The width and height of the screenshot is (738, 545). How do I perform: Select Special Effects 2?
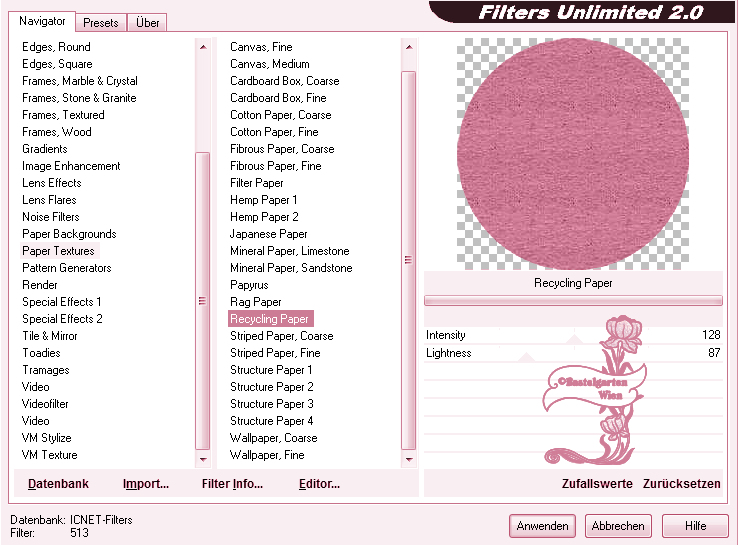[x=62, y=319]
